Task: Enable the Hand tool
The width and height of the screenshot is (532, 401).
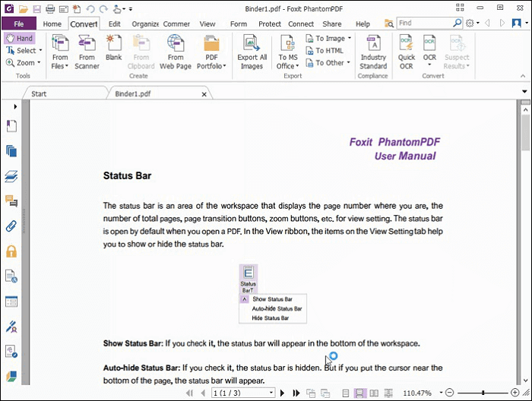Action: (x=19, y=38)
